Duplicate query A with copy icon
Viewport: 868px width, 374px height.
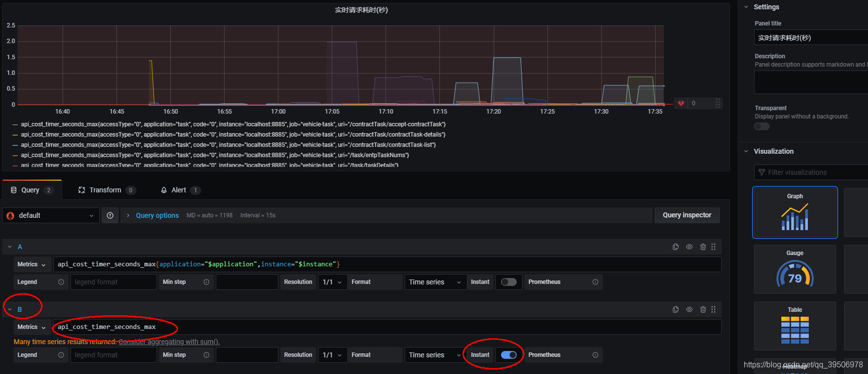coord(676,247)
